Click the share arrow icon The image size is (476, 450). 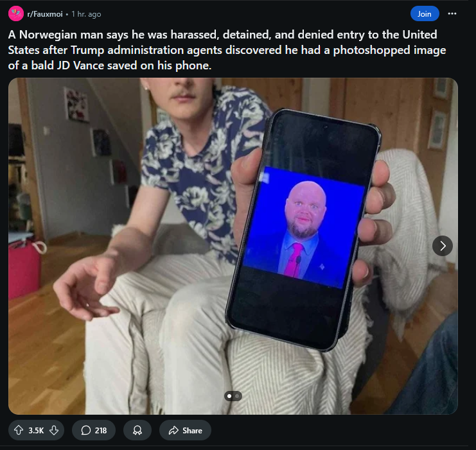point(173,430)
